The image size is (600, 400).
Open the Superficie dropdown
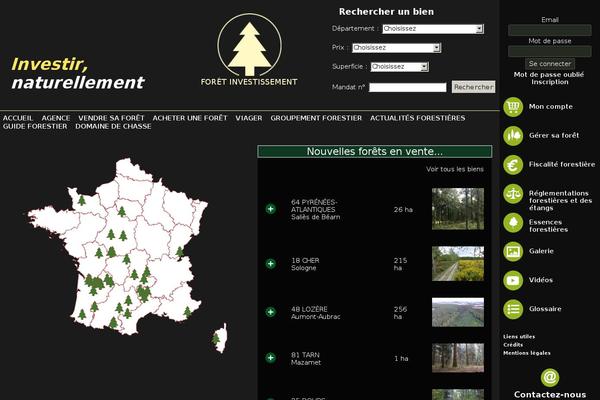click(x=399, y=67)
